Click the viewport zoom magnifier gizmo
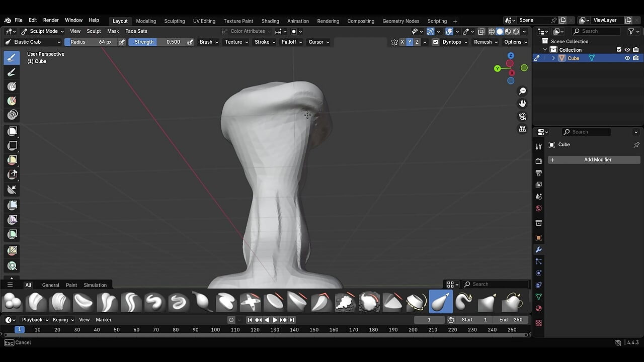 (x=522, y=91)
